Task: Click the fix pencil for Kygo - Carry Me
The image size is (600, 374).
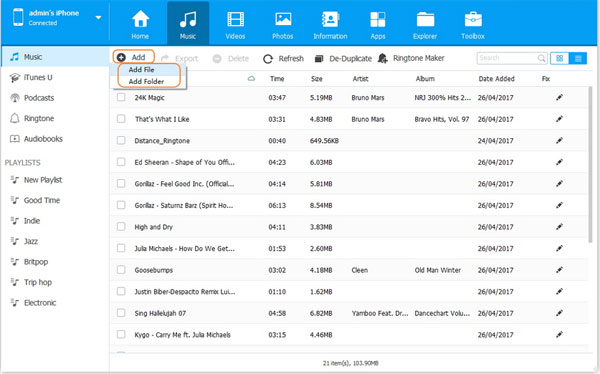Action: coord(559,335)
